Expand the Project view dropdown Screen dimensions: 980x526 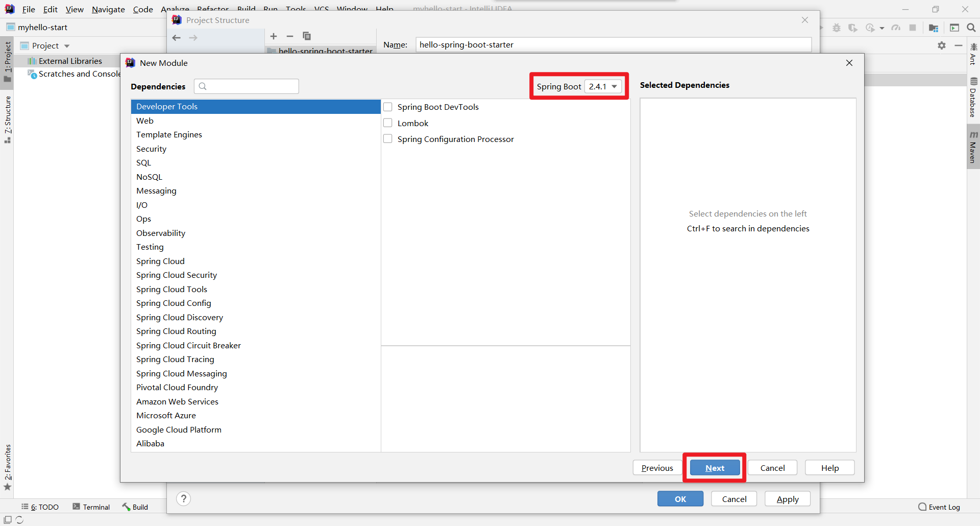point(67,46)
